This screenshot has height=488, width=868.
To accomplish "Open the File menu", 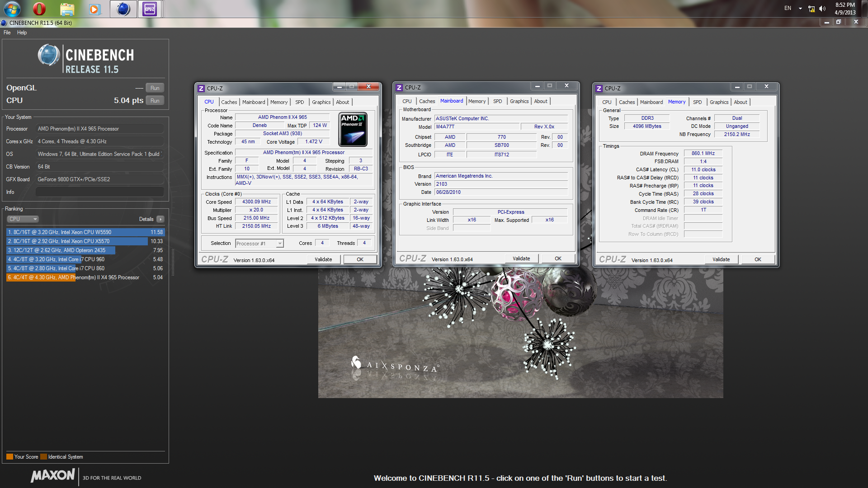I will 7,33.
